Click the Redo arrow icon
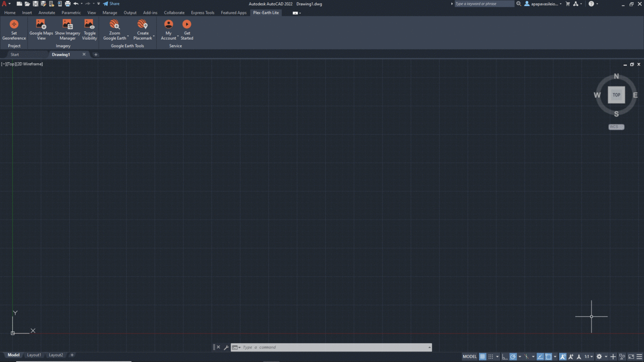This screenshot has width=644, height=362. (88, 4)
